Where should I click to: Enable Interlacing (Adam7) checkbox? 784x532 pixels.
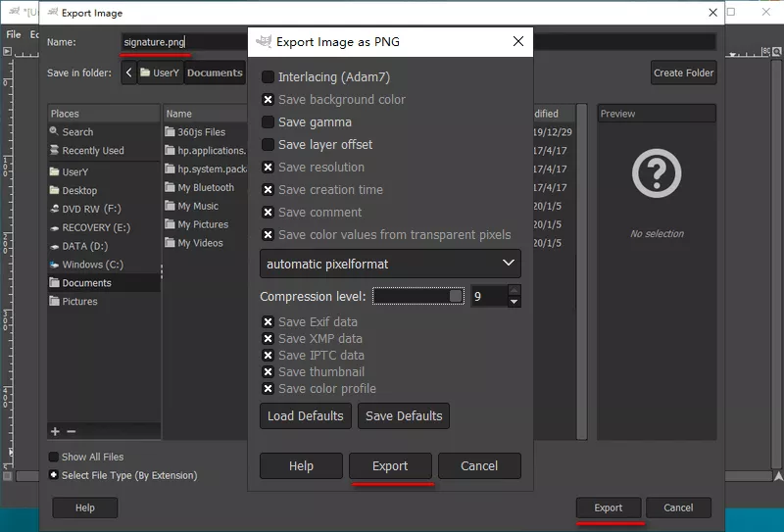click(x=268, y=77)
